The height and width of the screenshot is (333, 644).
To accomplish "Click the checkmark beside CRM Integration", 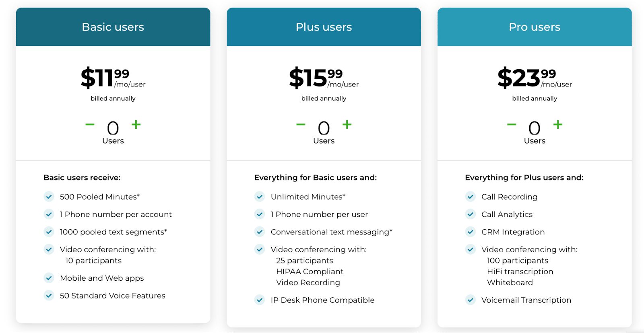I will 471,232.
